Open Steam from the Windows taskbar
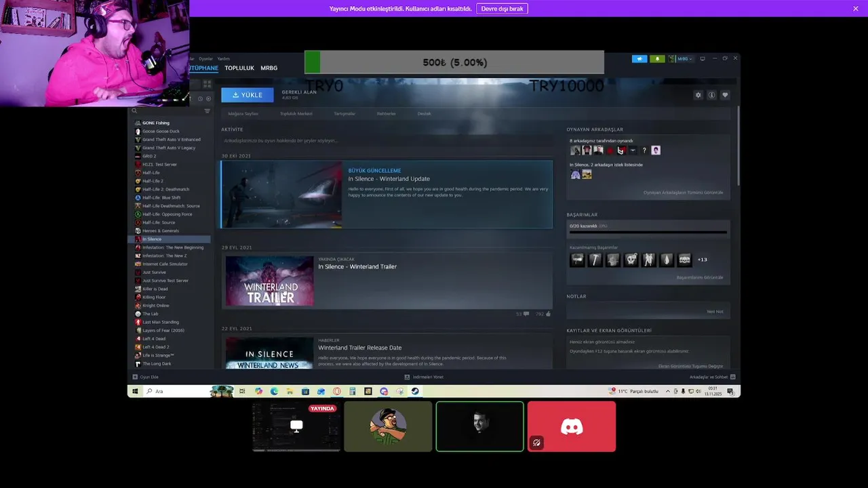868x488 pixels. click(415, 391)
